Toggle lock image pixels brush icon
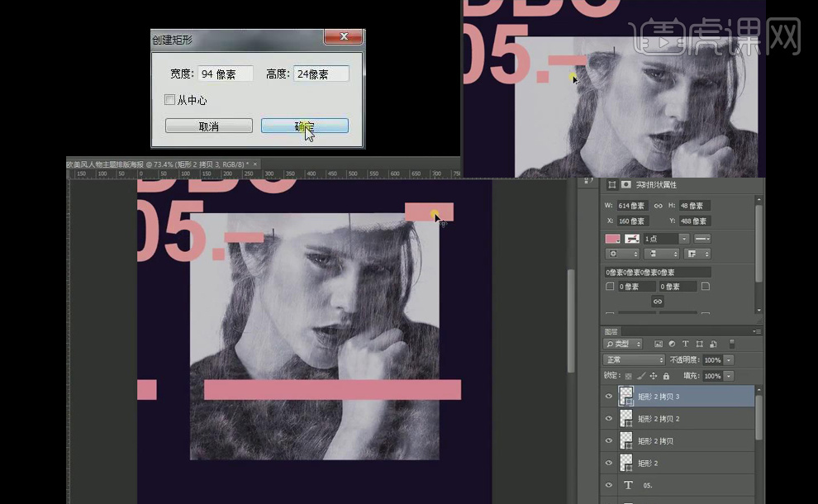This screenshot has width=818, height=504. (x=641, y=376)
